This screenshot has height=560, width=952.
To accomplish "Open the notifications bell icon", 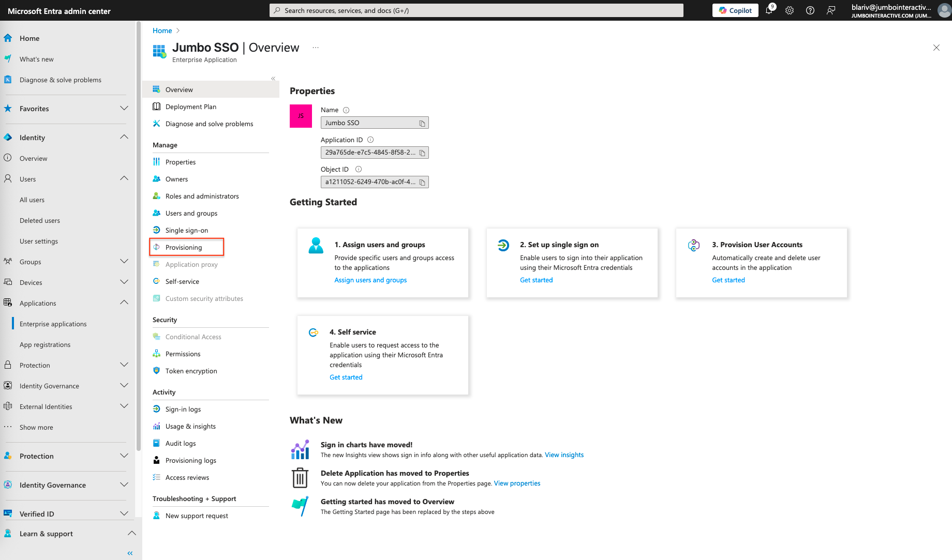I will [x=769, y=10].
